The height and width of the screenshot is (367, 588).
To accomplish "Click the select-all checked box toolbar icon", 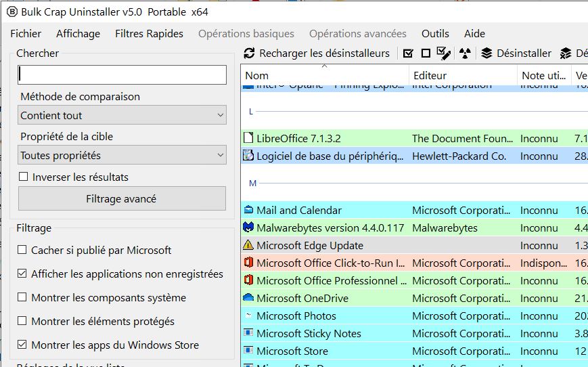I will [x=408, y=53].
